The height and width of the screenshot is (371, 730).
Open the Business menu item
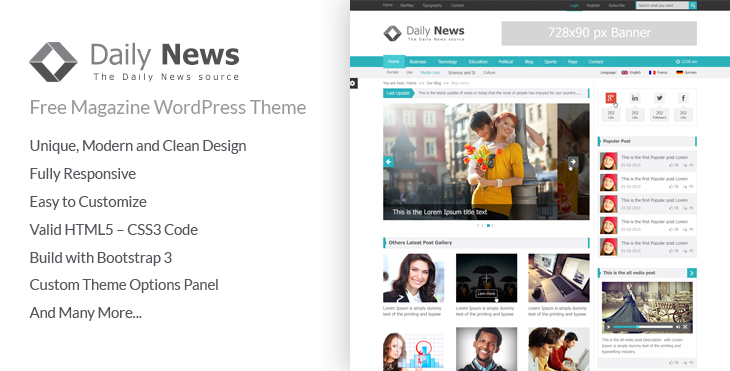click(x=418, y=62)
